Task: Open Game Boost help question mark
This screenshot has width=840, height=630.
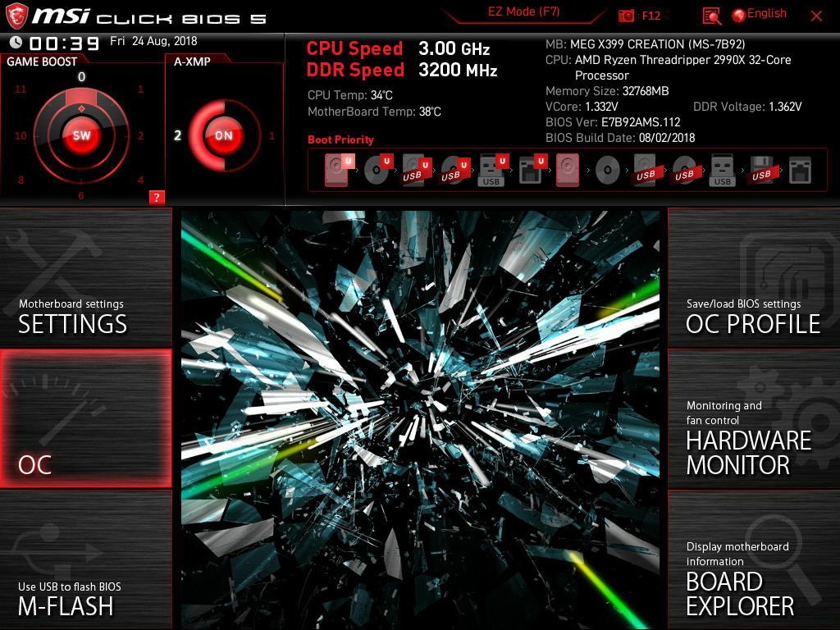Action: [157, 197]
